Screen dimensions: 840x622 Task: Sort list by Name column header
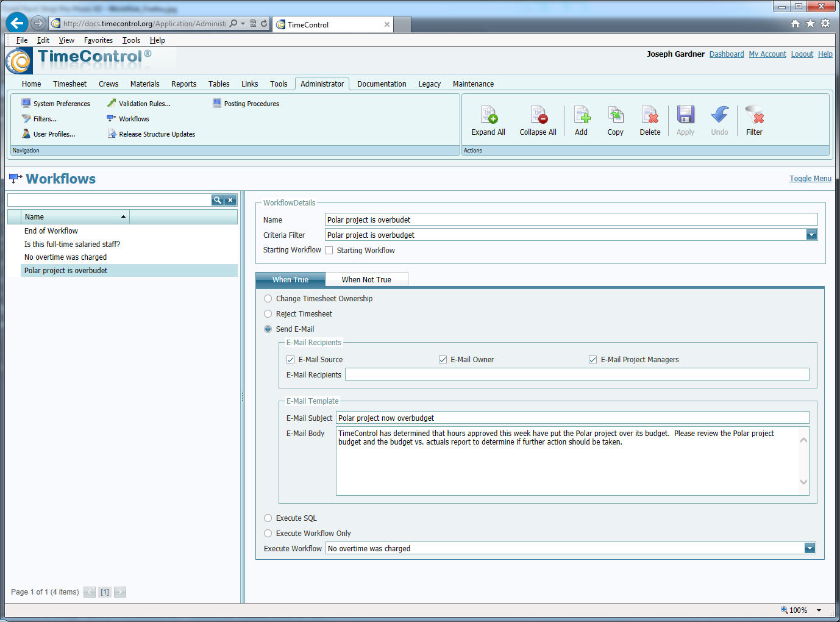[x=75, y=217]
